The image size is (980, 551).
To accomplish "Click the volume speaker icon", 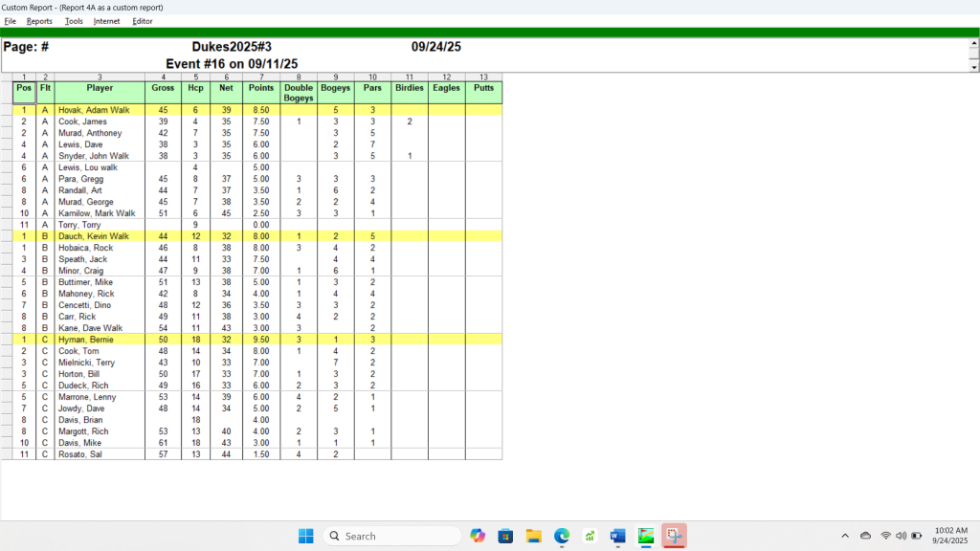I will [901, 536].
